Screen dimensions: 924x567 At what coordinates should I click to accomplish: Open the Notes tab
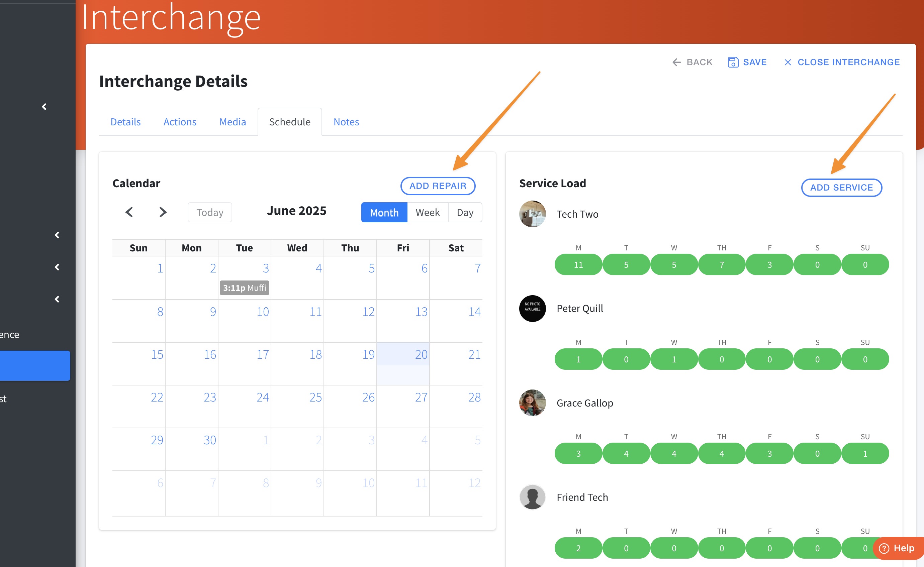pos(346,122)
